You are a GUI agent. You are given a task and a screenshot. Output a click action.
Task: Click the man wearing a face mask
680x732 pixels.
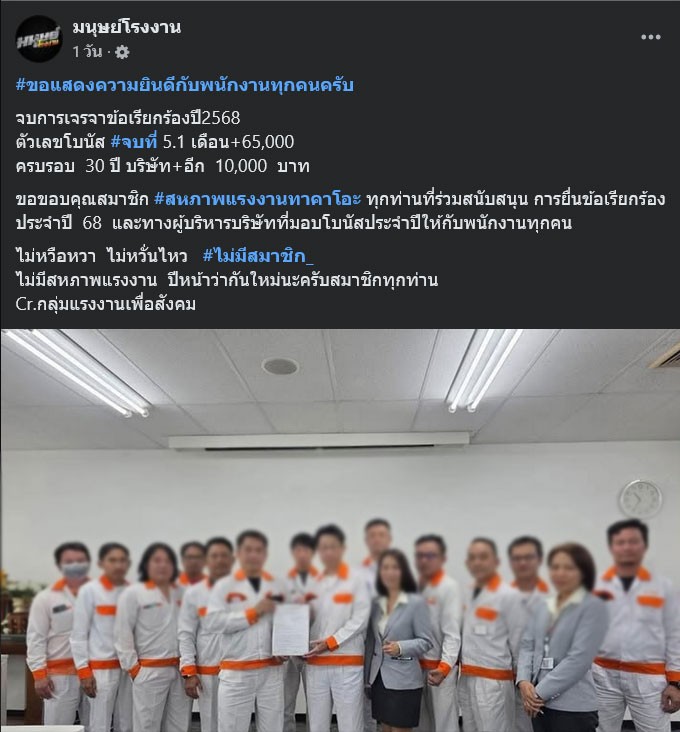60,635
